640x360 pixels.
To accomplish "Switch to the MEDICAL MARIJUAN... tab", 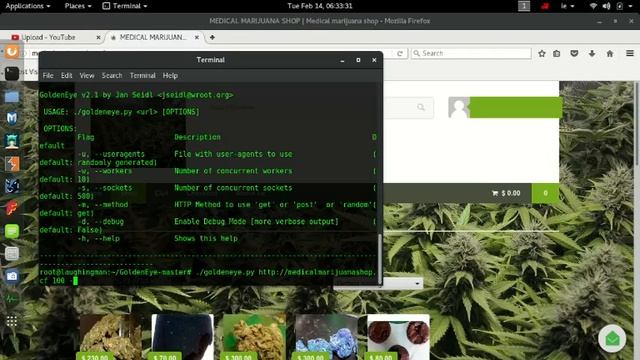I will coord(153,37).
